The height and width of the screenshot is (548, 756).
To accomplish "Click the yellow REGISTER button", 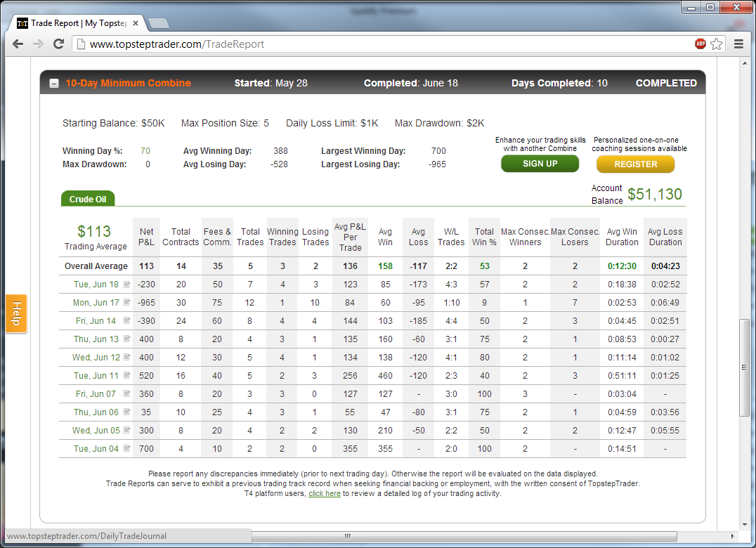I will click(x=635, y=164).
